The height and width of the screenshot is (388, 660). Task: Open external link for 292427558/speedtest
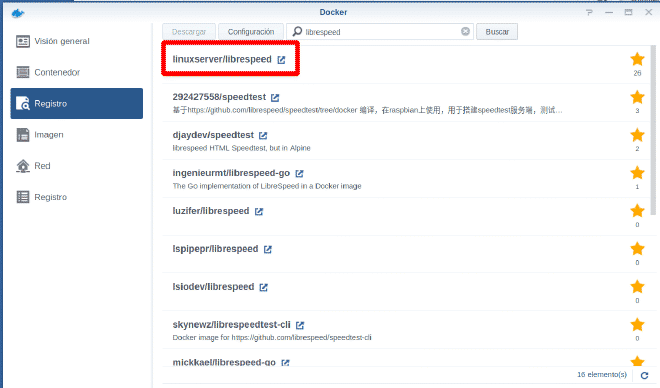275,98
